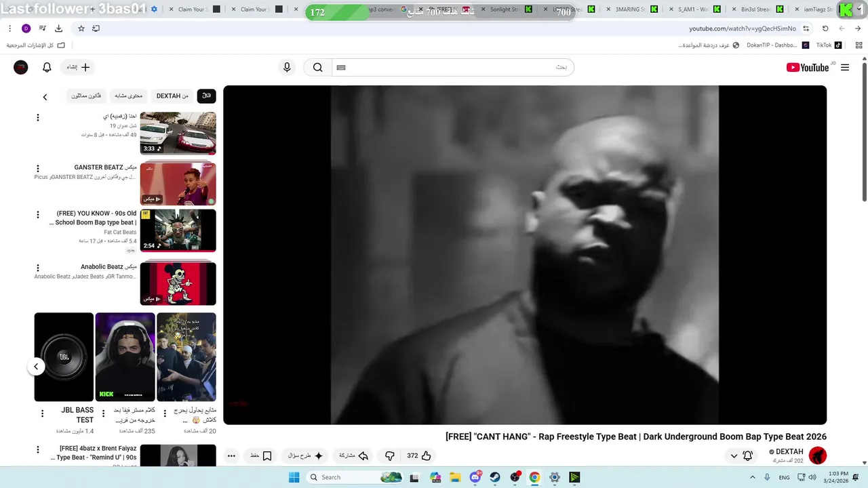Open the TikTok bookmark
Screen dimensions: 868x488
829,45
